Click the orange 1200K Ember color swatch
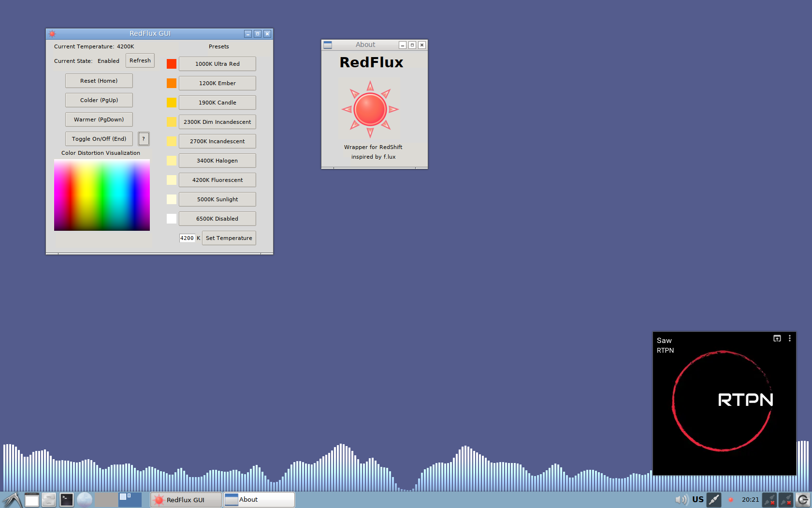The image size is (812, 508). [172, 83]
